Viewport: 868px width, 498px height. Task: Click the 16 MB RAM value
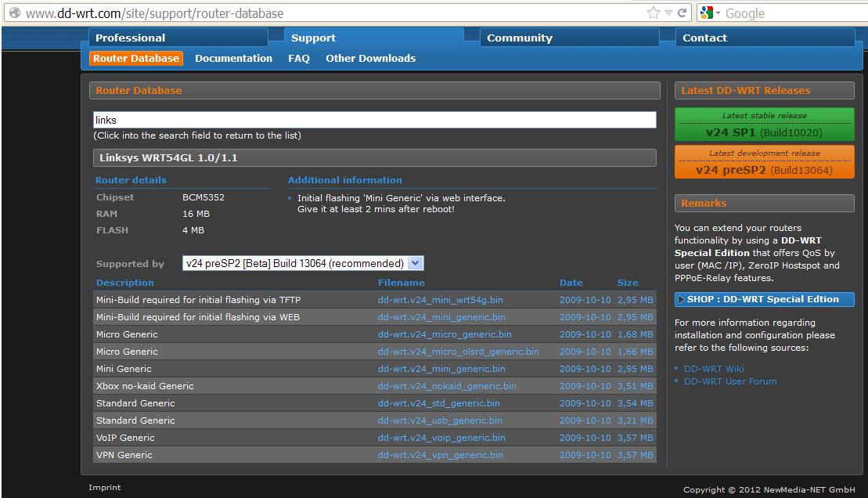(x=196, y=214)
